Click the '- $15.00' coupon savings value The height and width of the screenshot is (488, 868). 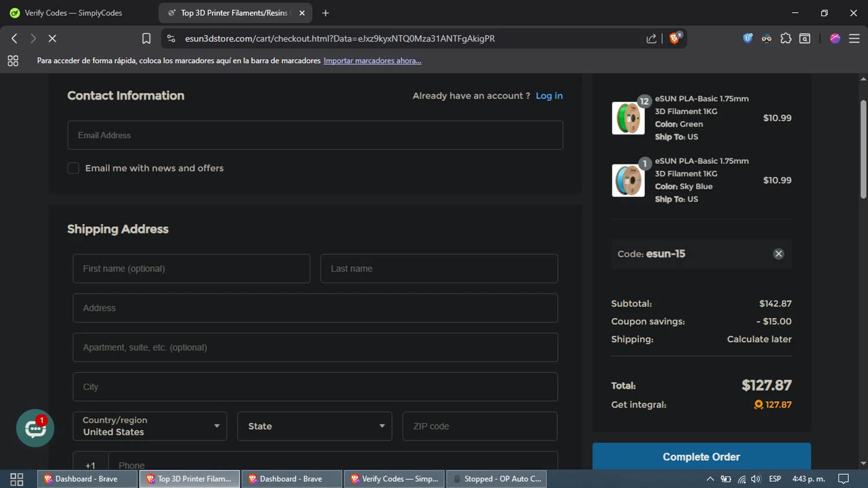pyautogui.click(x=774, y=321)
